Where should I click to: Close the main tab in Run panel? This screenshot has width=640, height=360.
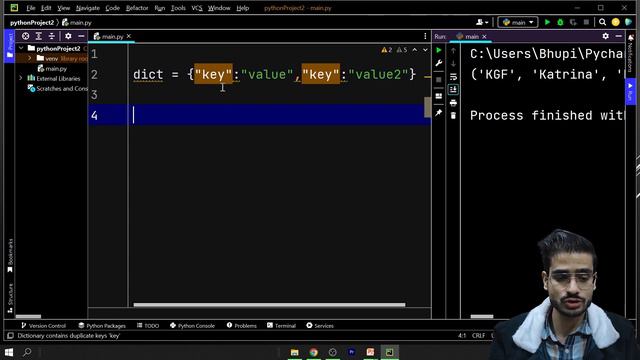[484, 36]
